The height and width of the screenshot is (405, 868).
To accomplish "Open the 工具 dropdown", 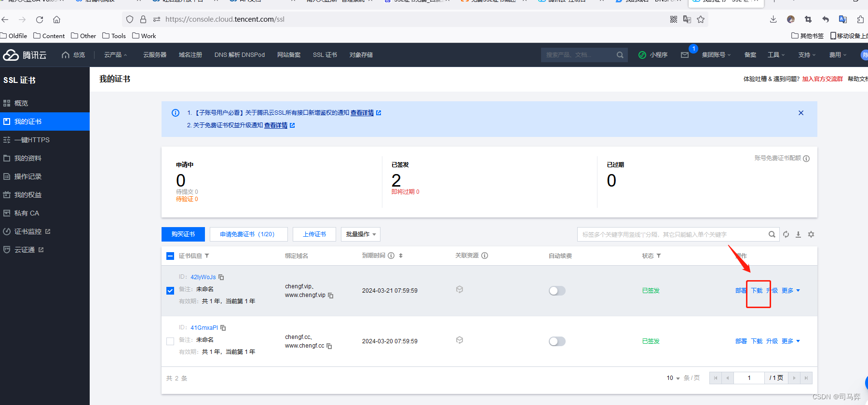I will 776,55.
